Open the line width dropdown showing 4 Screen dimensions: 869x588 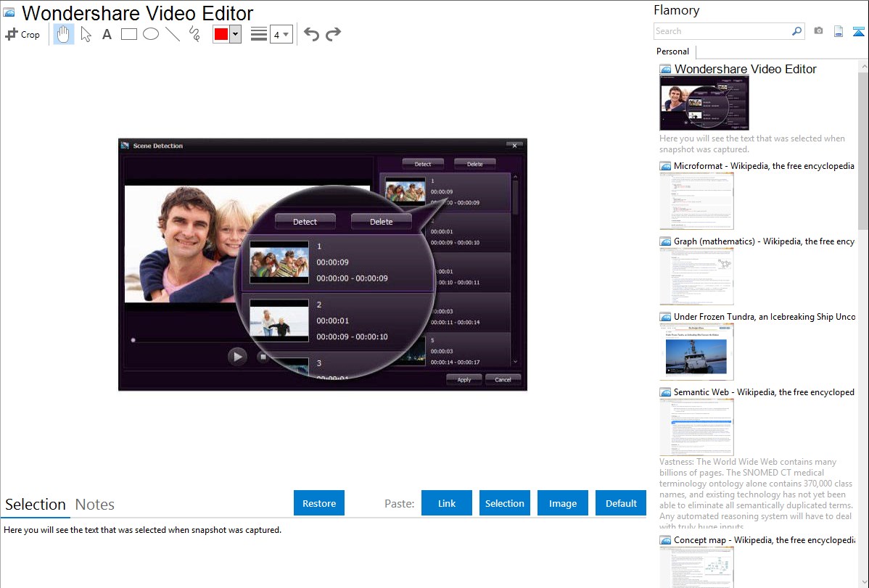[x=281, y=34]
